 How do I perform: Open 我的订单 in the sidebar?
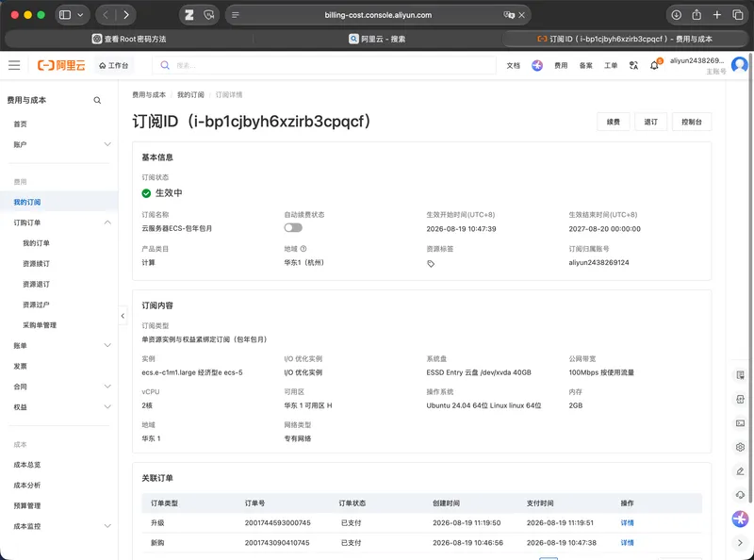point(36,243)
